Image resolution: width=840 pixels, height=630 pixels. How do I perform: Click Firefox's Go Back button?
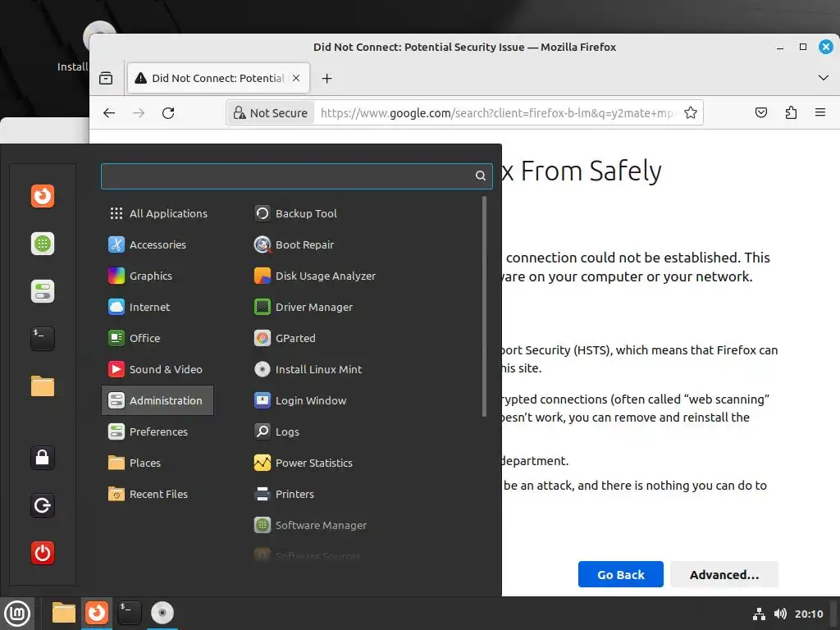[x=620, y=574]
